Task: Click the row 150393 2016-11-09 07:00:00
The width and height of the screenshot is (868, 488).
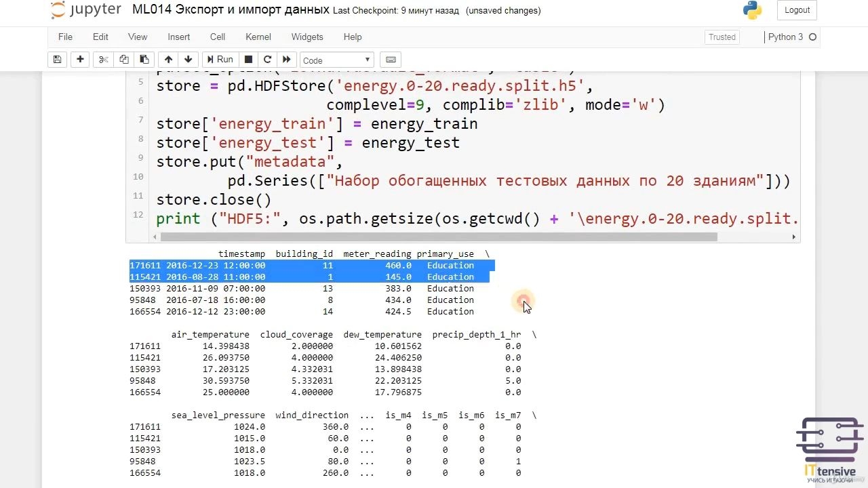Action: coord(302,289)
